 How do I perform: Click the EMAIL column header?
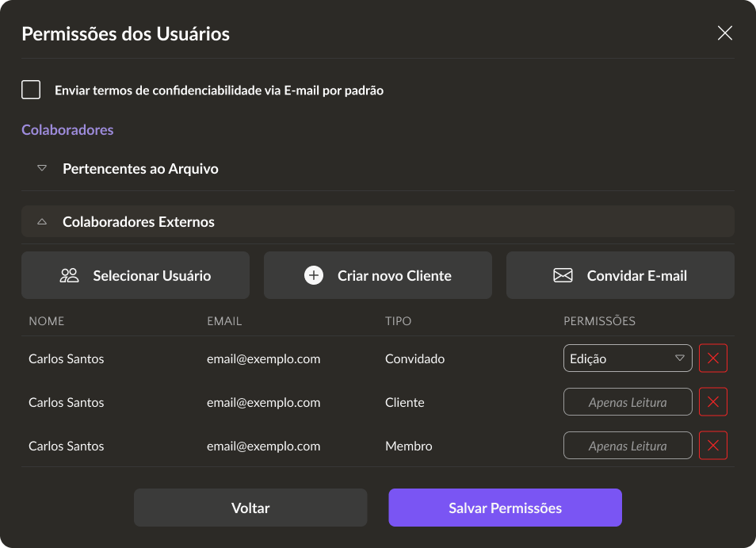[224, 321]
